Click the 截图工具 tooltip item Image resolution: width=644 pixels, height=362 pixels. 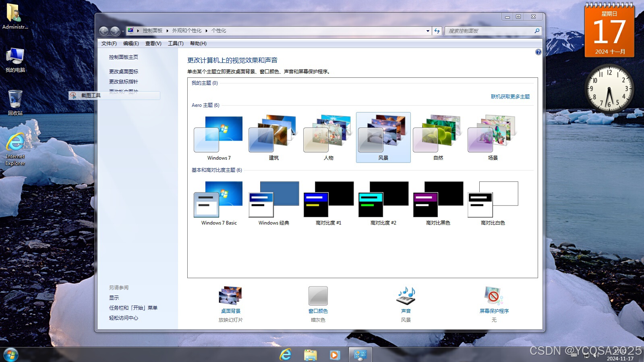pos(114,96)
